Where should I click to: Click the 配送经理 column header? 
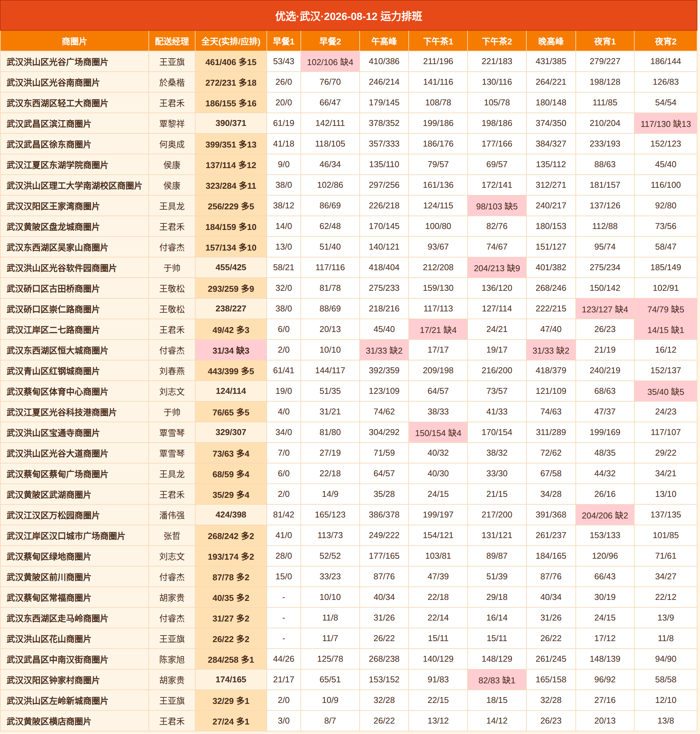coord(172,41)
